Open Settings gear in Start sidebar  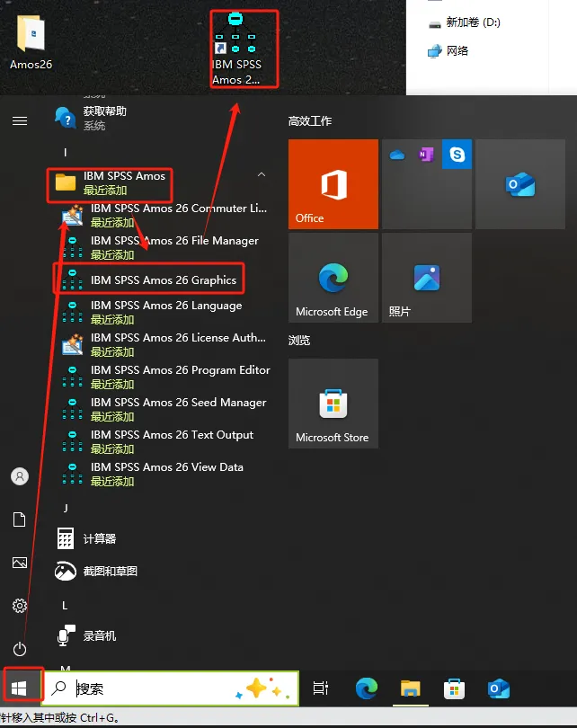20,606
